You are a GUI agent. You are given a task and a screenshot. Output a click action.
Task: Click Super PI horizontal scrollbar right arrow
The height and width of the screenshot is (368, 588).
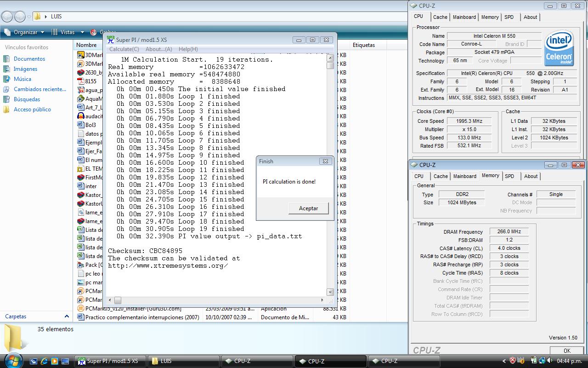322,300
